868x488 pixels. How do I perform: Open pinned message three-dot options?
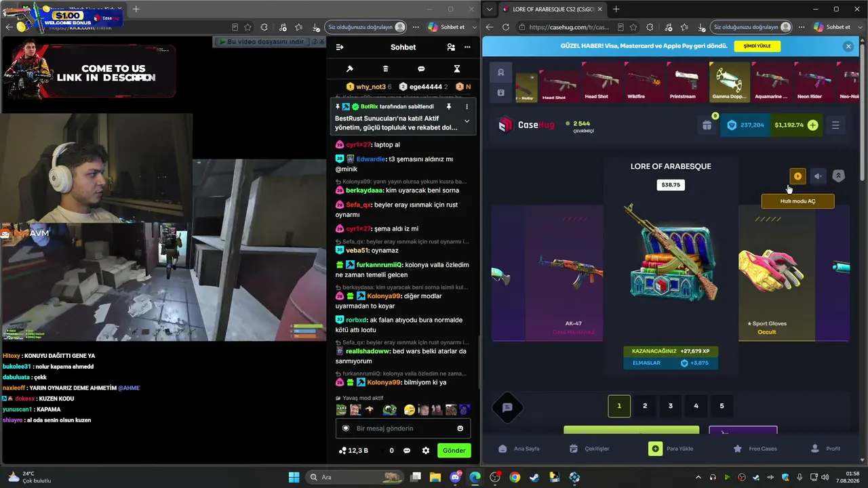(x=467, y=107)
